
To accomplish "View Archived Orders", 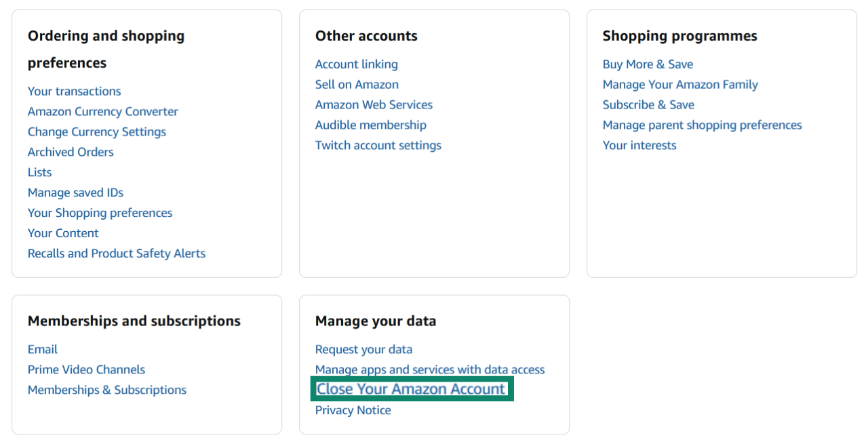I will tap(71, 152).
